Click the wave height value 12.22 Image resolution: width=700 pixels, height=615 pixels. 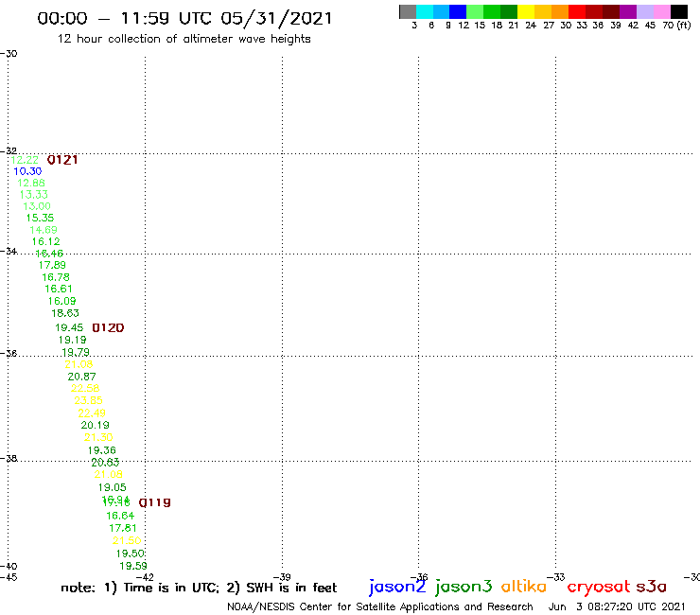[x=25, y=160]
